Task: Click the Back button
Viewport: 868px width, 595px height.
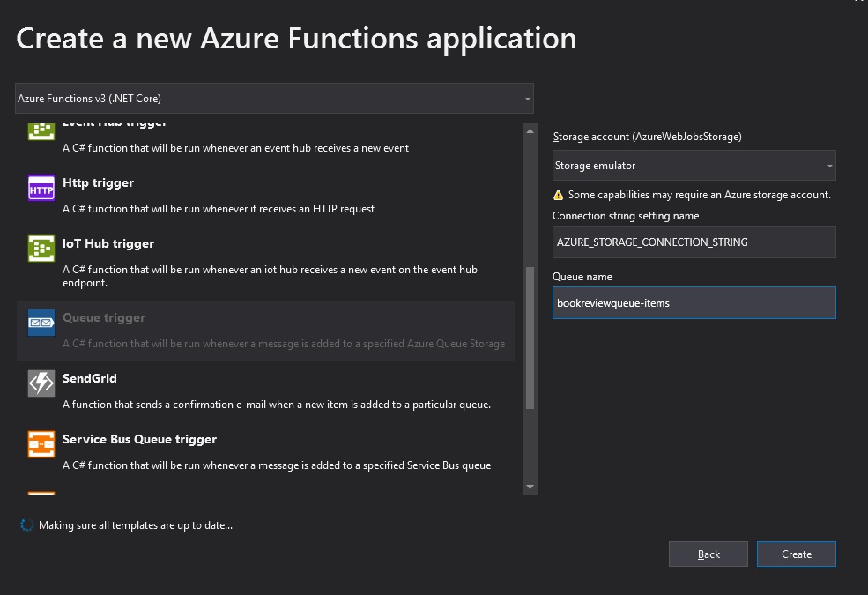Action: pos(708,554)
